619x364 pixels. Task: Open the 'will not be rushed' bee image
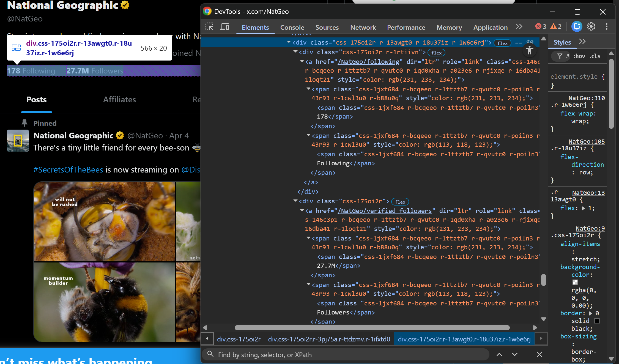[x=104, y=221]
